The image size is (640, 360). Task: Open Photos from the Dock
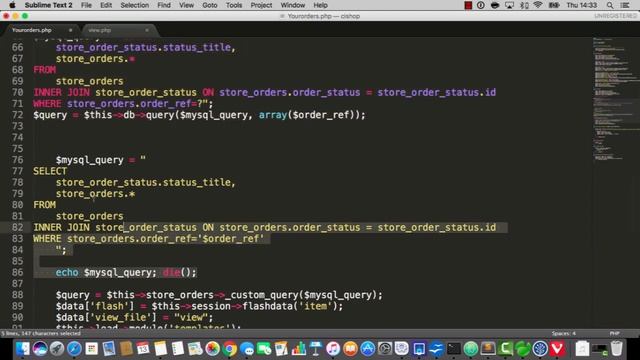pos(212,349)
